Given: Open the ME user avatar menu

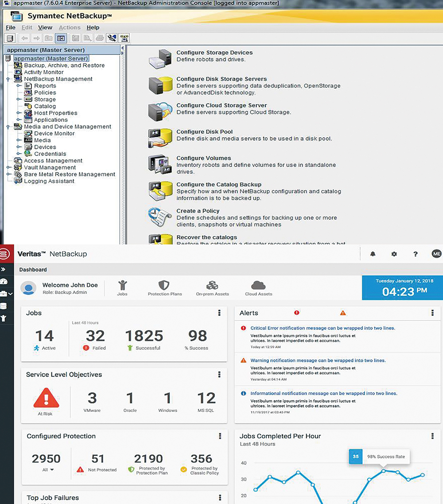Looking at the screenshot, I should (436, 254).
